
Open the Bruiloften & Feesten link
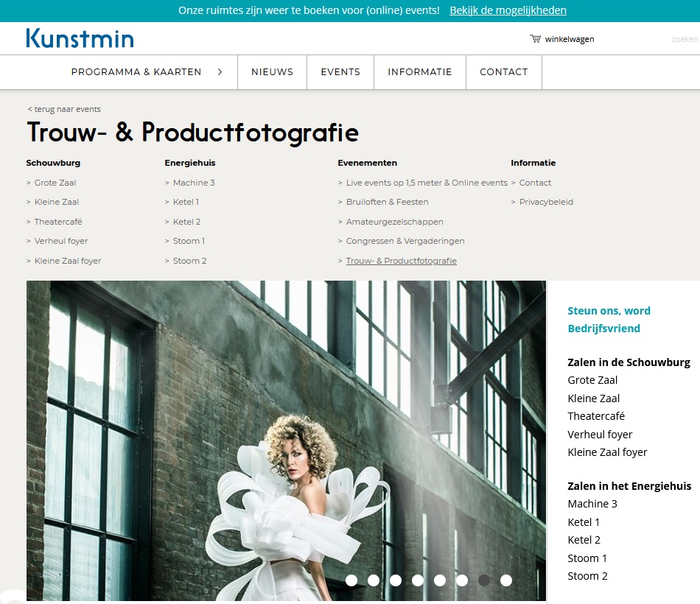pyautogui.click(x=387, y=202)
